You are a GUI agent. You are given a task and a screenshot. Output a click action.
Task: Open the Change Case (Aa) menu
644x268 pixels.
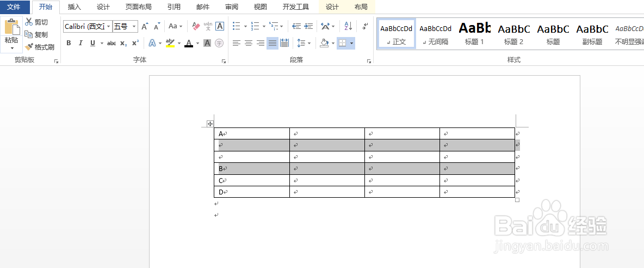175,26
